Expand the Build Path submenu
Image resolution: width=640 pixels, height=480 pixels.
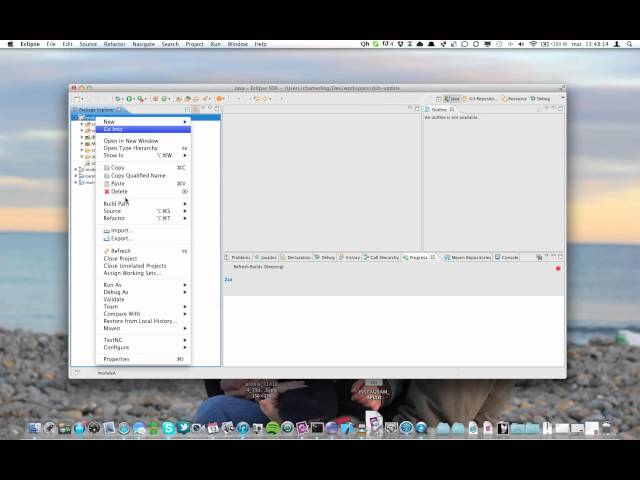coord(143,204)
